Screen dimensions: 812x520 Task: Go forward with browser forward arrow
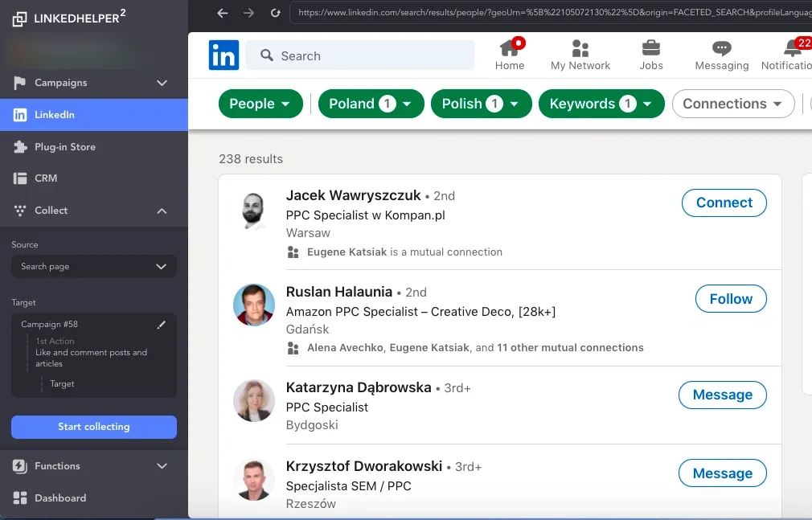pos(249,13)
